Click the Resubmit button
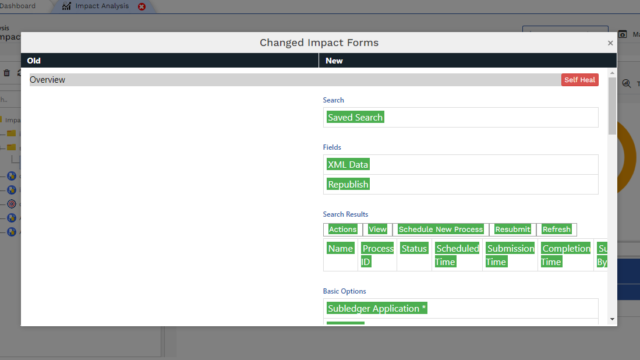 click(x=513, y=229)
